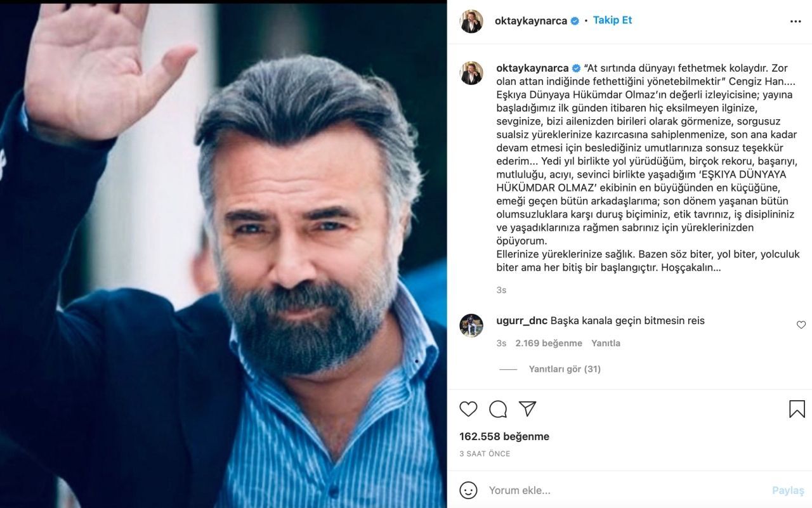The image size is (812, 508).
Task: Share post via paper plane icon
Action: pyautogui.click(x=527, y=409)
